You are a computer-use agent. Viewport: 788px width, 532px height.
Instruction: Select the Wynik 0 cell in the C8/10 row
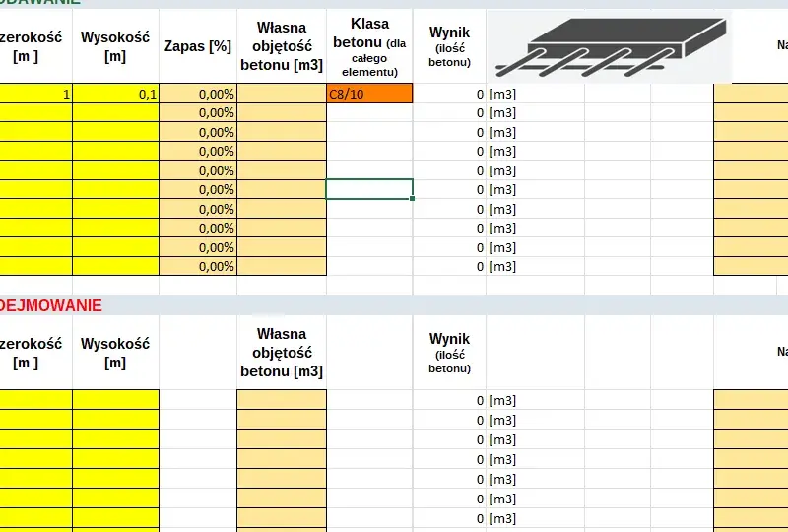(450, 94)
